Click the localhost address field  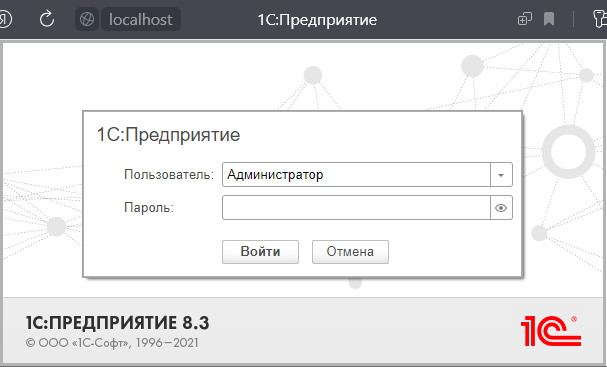141,19
